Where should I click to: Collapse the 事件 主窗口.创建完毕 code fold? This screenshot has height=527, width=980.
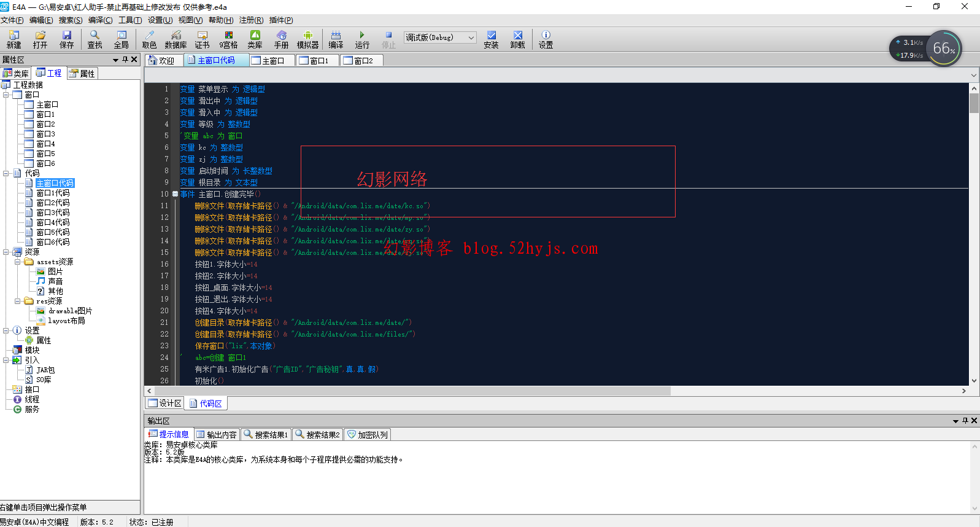coord(175,194)
